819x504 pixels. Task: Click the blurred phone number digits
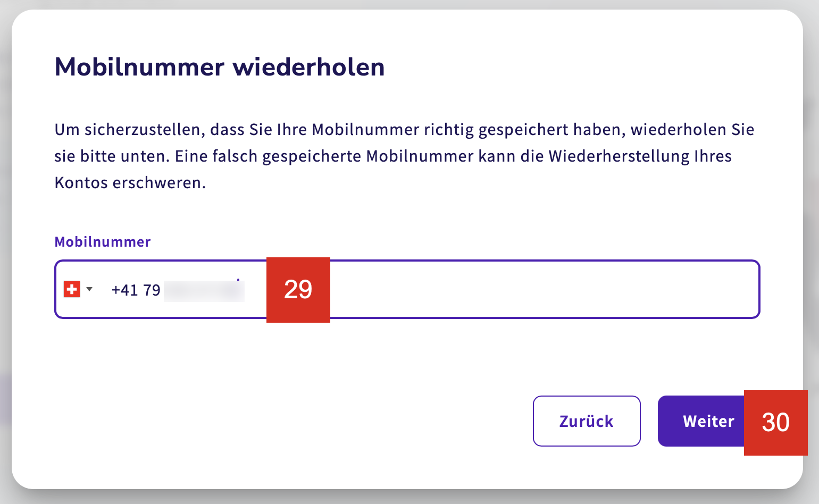coord(204,291)
